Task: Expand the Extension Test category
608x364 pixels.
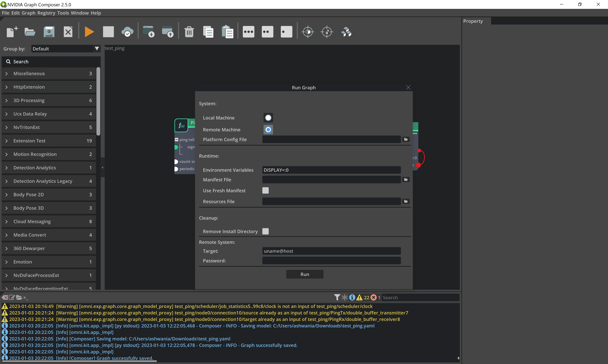Action: 49,141
